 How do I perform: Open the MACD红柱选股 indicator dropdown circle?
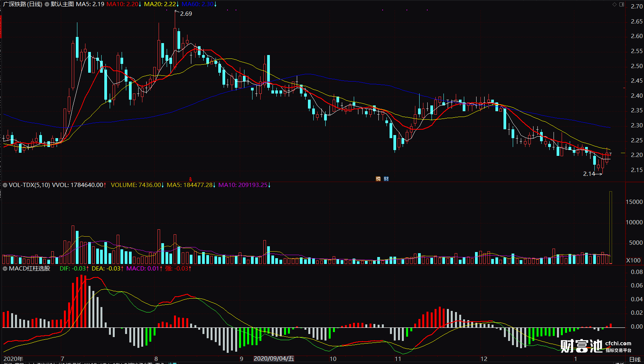pos(5,269)
